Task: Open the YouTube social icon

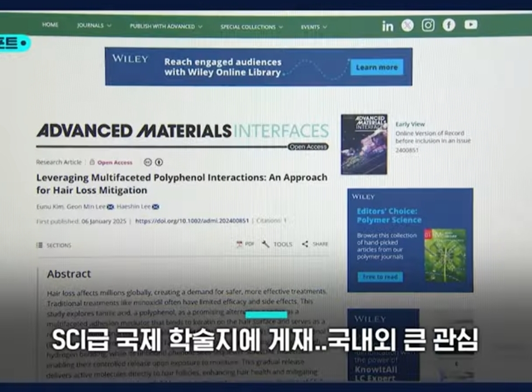Action: (x=471, y=24)
